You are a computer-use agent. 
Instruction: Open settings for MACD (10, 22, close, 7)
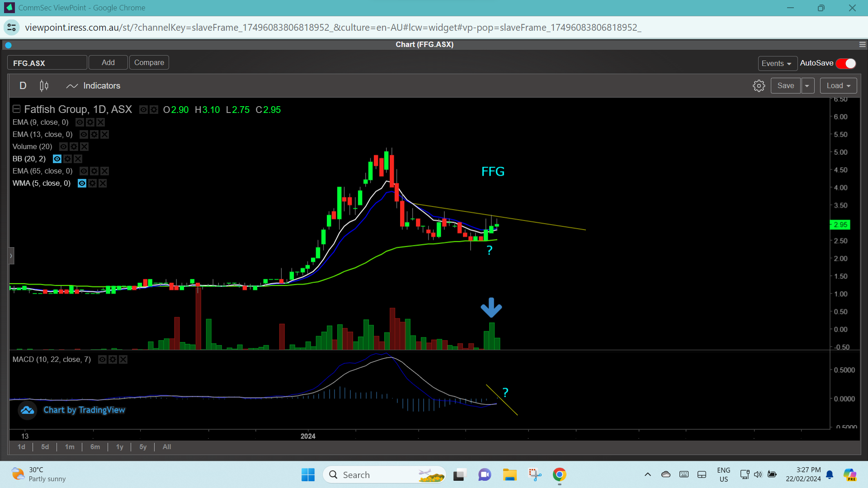(113, 360)
